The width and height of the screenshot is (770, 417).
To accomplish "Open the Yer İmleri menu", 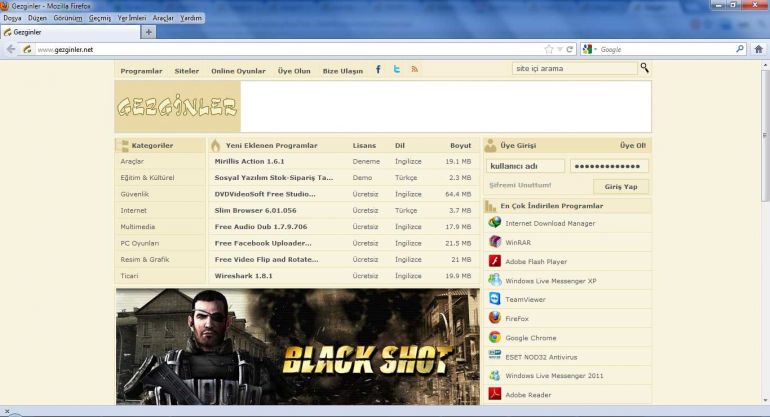I will click(x=132, y=18).
